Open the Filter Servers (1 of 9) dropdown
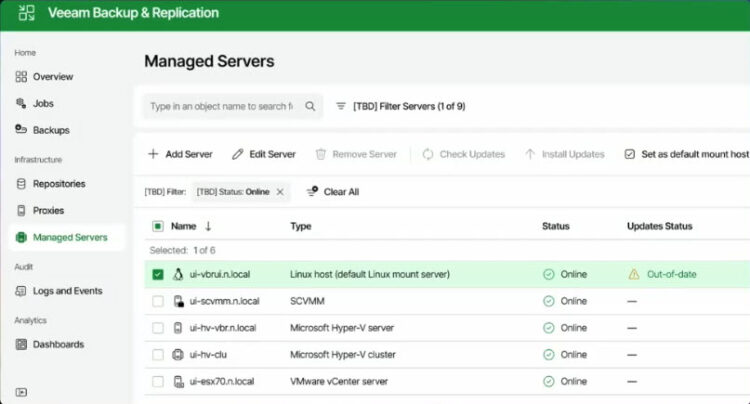The height and width of the screenshot is (404, 750). pos(400,106)
